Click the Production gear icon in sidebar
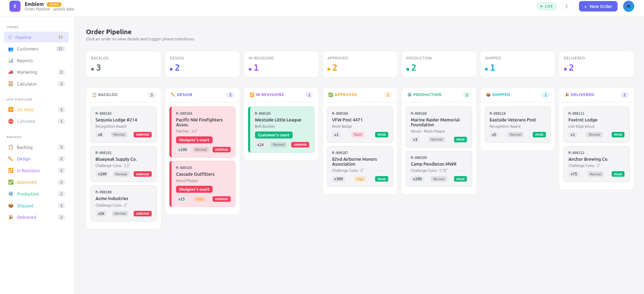This screenshot has width=644, height=294. click(x=11, y=194)
